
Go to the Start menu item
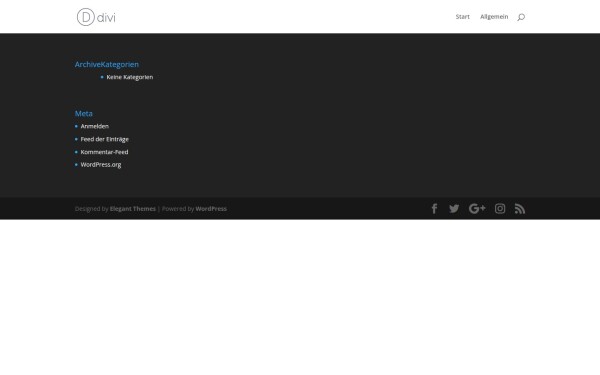[463, 16]
